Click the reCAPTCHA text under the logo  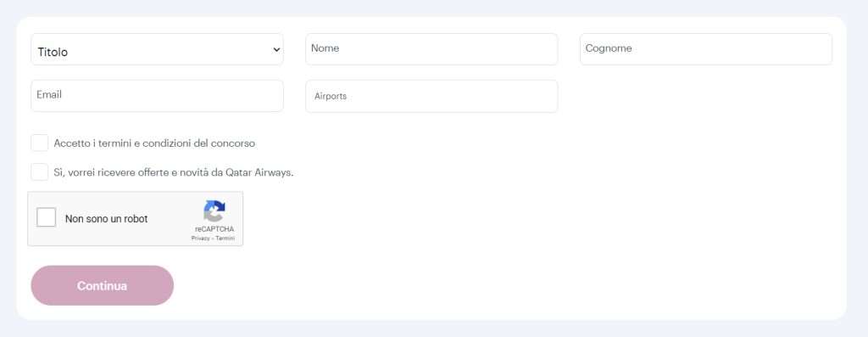click(214, 229)
